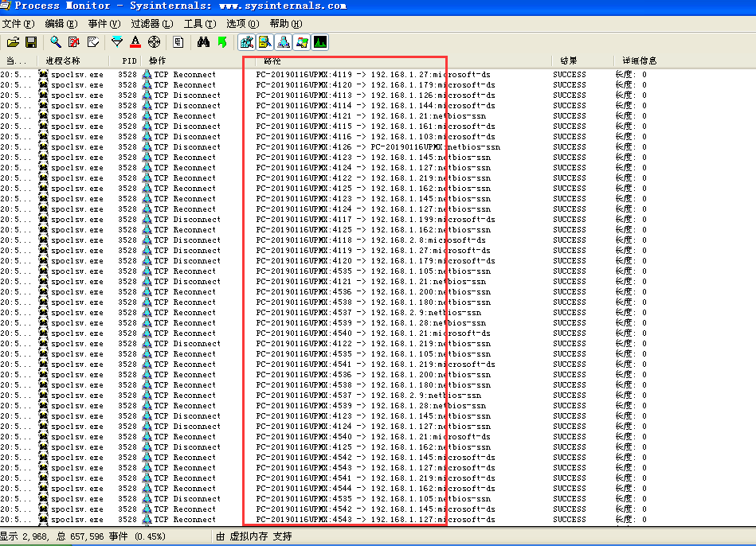756x546 pixels.
Task: Toggle the Show Profiling Events graph button
Action: point(320,42)
